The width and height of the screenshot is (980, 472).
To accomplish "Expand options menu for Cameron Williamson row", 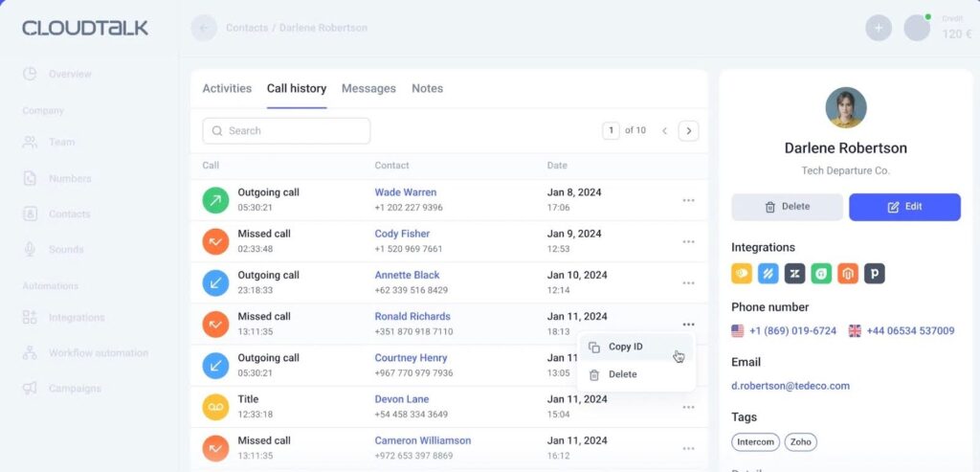I will tap(688, 448).
